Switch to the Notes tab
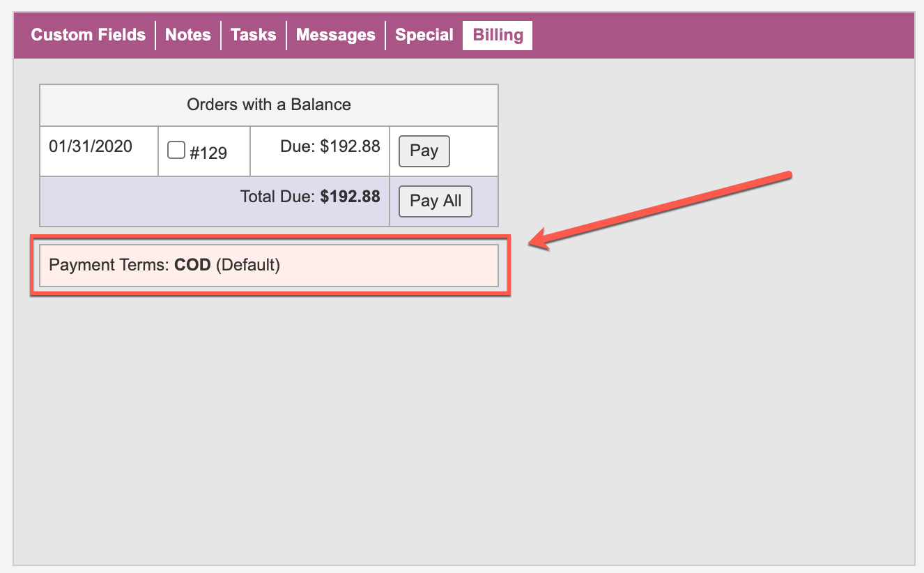 [x=188, y=35]
